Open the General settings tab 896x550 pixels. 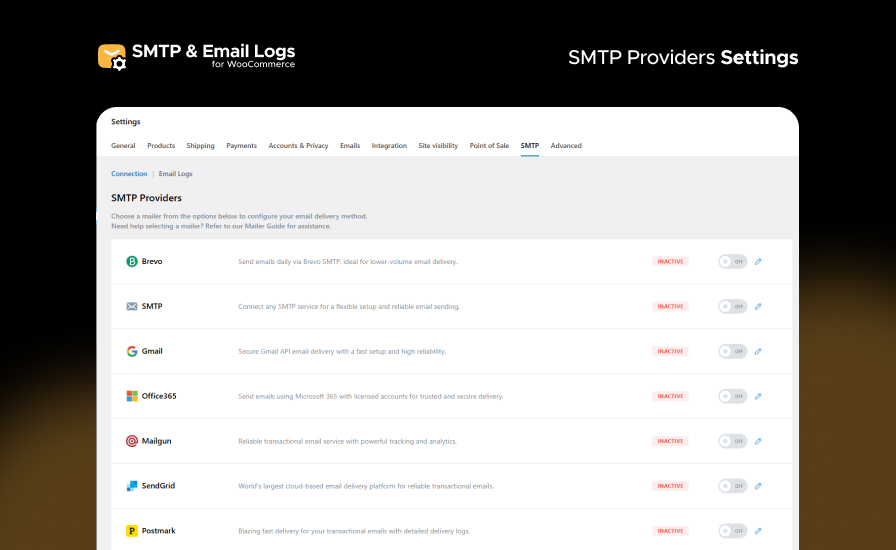(123, 146)
